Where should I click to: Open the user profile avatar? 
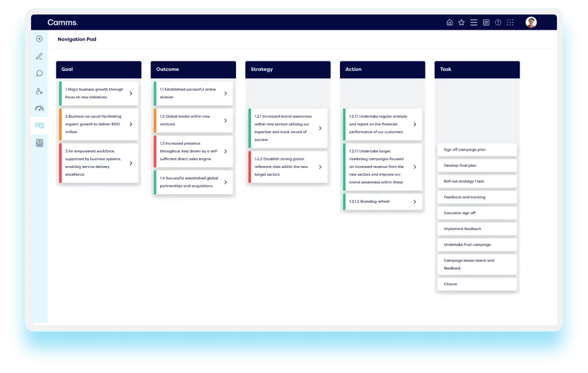[x=531, y=22]
